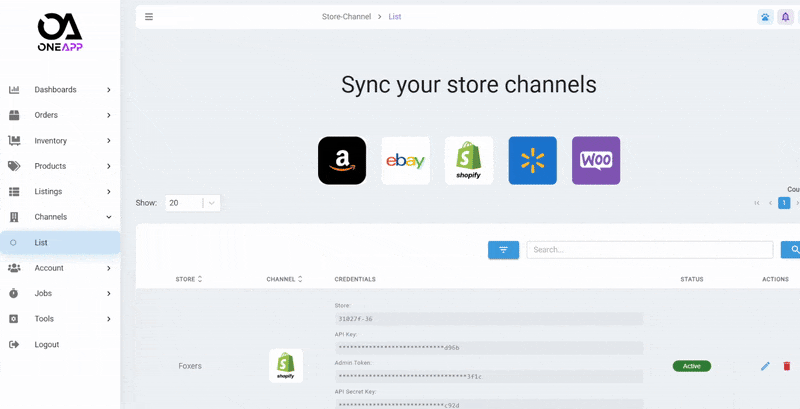Click the Channels label in sidebar
Viewport: 800px width, 409px height.
pos(51,217)
